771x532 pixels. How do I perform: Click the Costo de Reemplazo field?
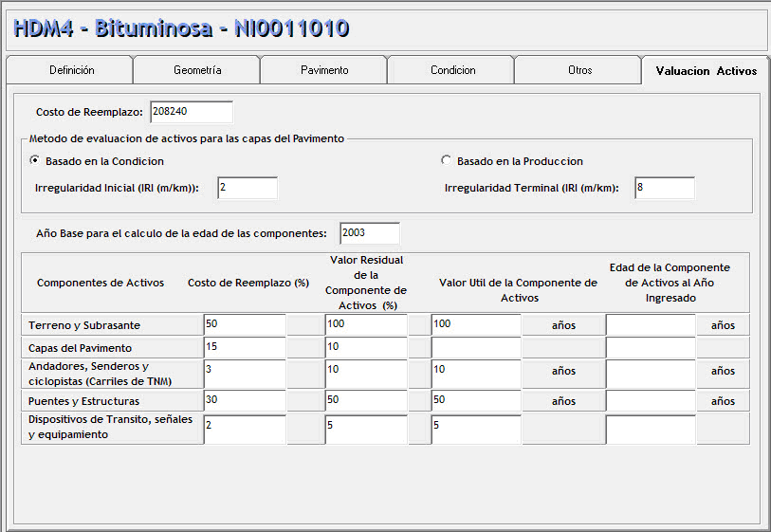click(191, 112)
